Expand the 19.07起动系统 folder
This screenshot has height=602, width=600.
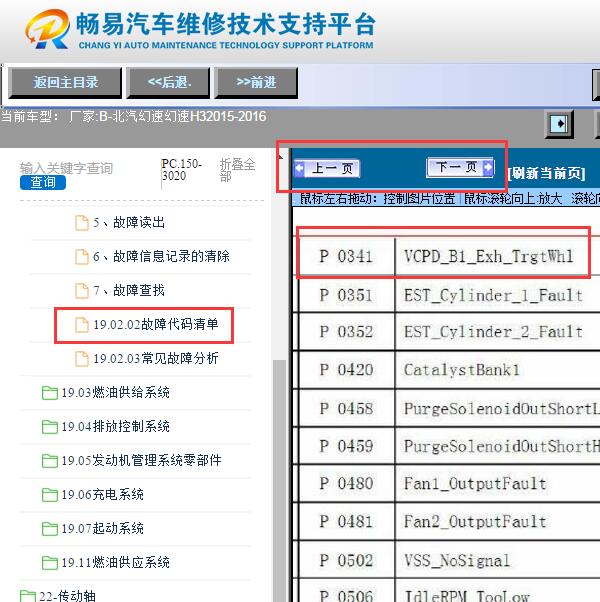coord(102,529)
